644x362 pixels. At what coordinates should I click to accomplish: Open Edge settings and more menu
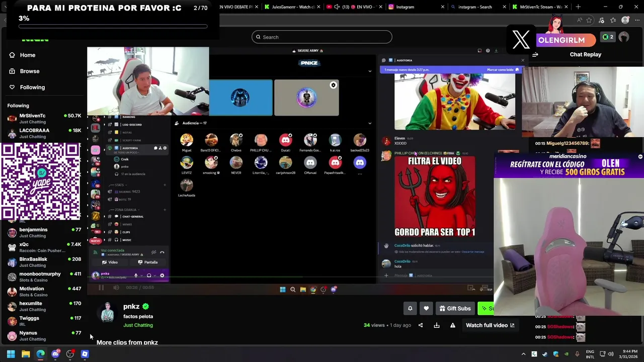pos(637,20)
